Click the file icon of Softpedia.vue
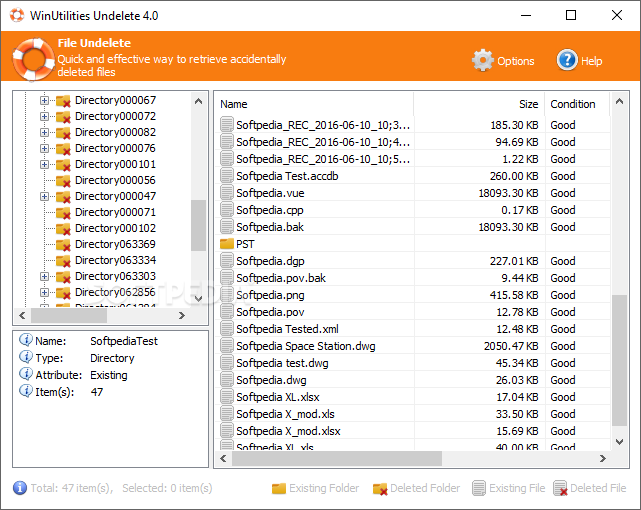This screenshot has height=510, width=641. (226, 193)
